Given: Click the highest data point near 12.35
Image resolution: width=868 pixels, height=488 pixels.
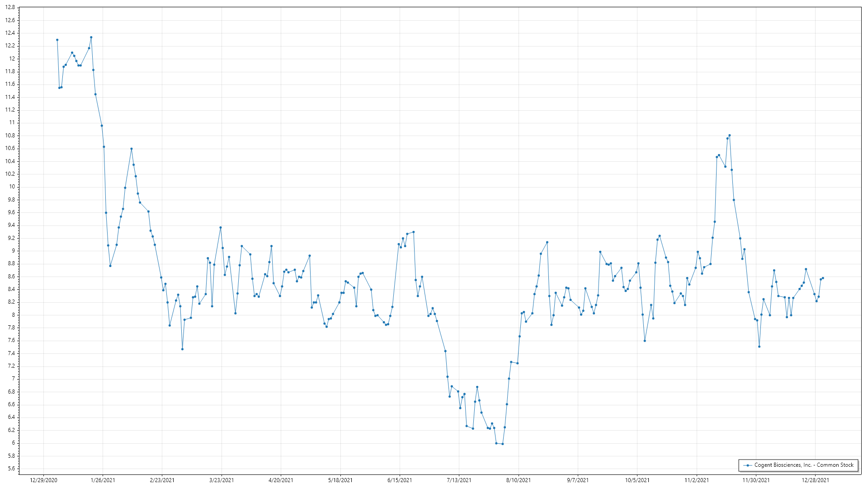Looking at the screenshot, I should 91,38.
